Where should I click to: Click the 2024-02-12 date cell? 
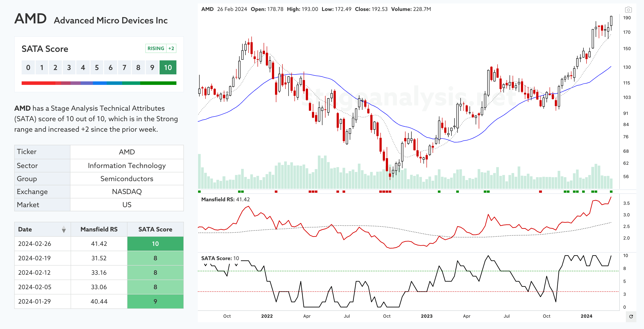click(x=42, y=273)
